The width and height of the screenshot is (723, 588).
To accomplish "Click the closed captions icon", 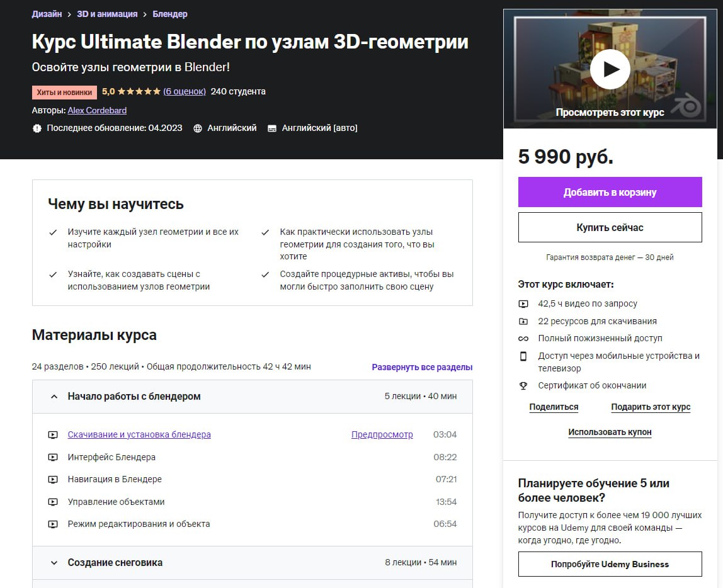I will point(272,128).
